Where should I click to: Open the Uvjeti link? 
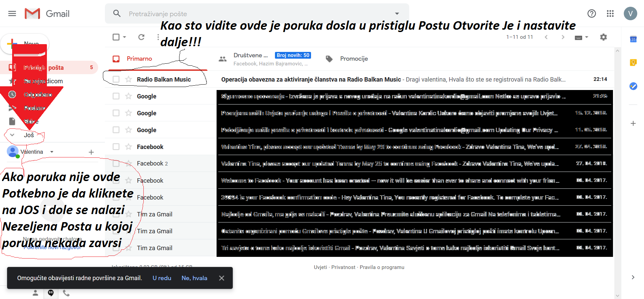click(320, 267)
